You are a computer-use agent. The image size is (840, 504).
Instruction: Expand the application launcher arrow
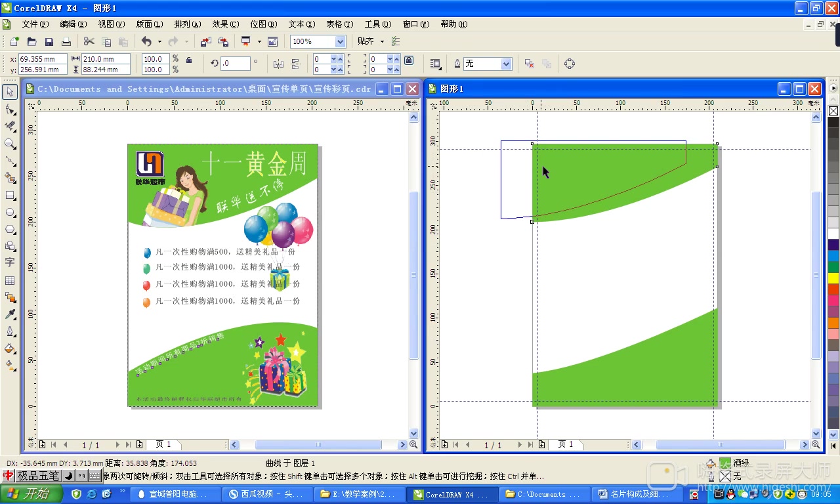pos(259,41)
